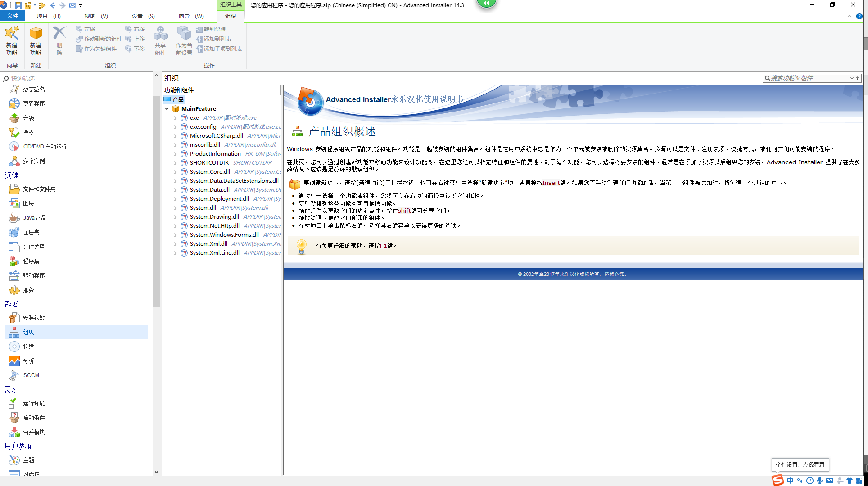The width and height of the screenshot is (868, 486).
Task: Select 产品 root node in tree
Action: tap(174, 100)
